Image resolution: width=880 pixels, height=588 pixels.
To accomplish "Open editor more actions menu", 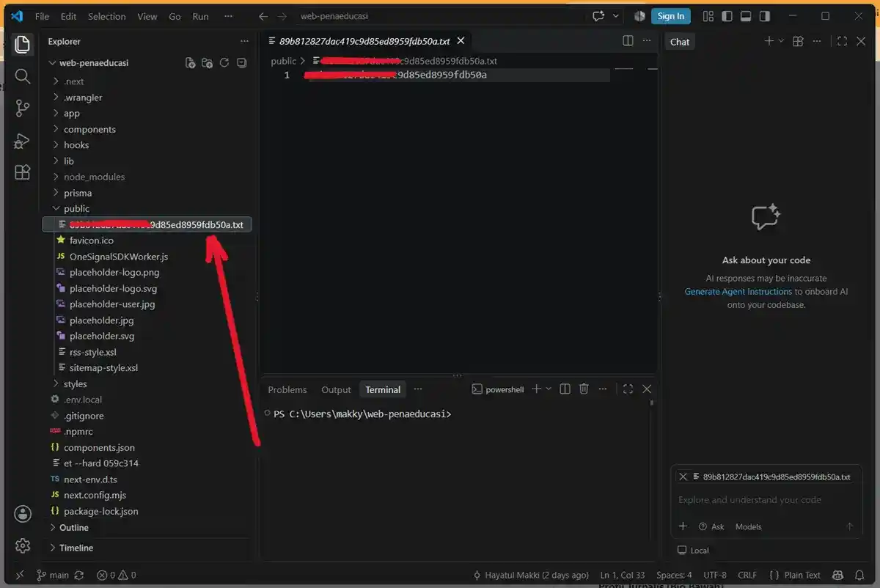I will [x=646, y=41].
